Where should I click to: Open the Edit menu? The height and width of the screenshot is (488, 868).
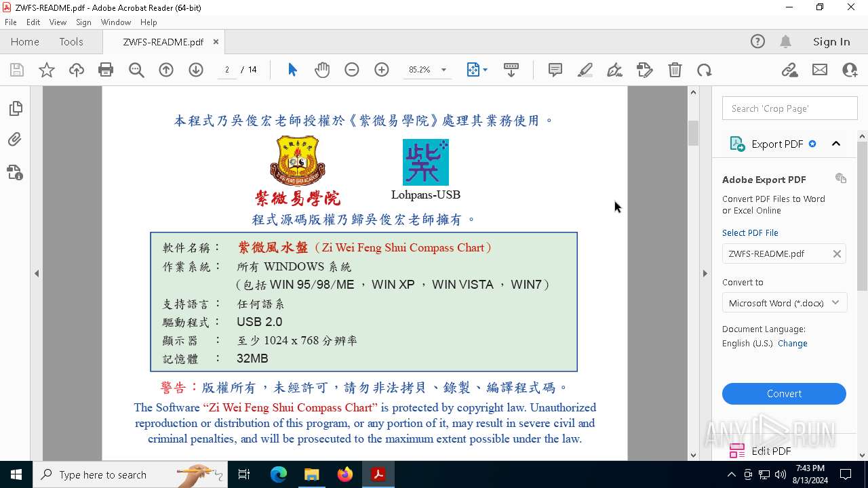pos(33,22)
